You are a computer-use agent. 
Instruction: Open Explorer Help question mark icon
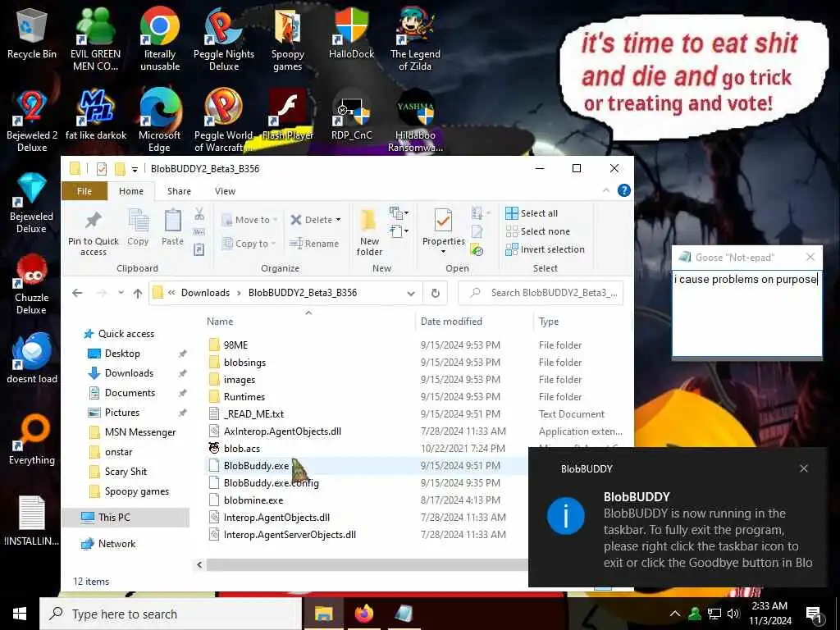(x=624, y=190)
